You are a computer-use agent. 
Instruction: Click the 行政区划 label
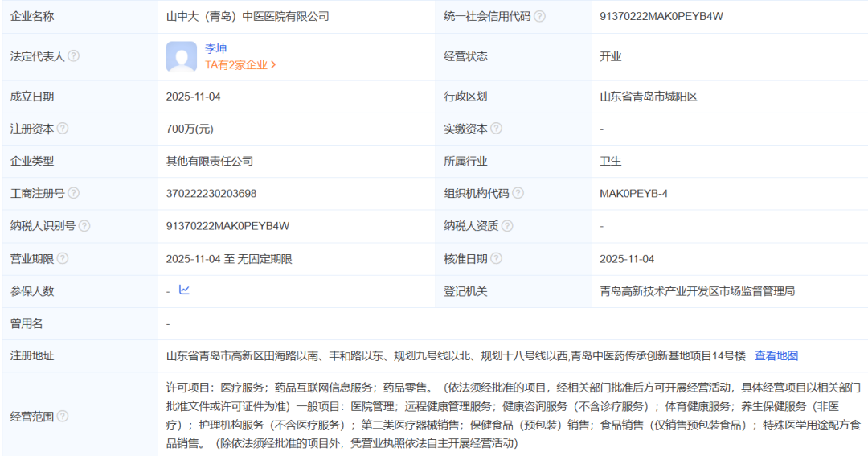tap(465, 97)
